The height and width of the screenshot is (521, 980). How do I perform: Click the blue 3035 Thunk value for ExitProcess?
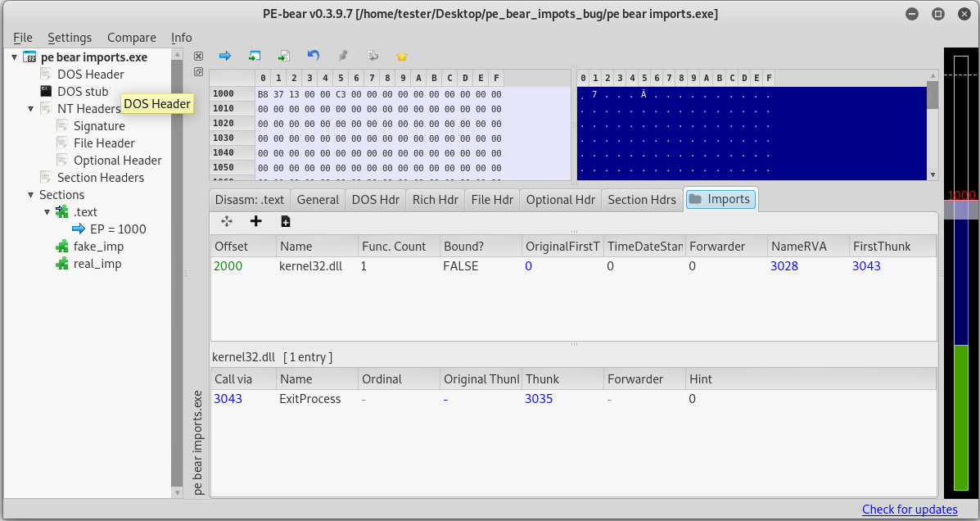pyautogui.click(x=539, y=398)
